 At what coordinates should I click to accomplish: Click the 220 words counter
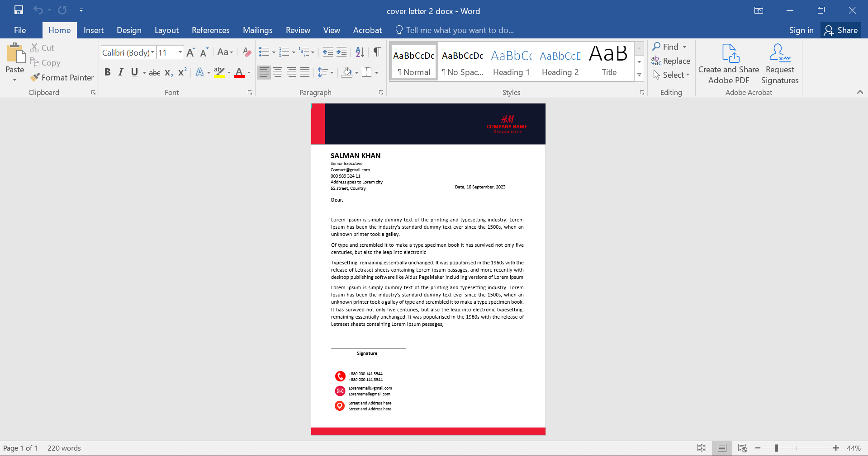(64, 448)
